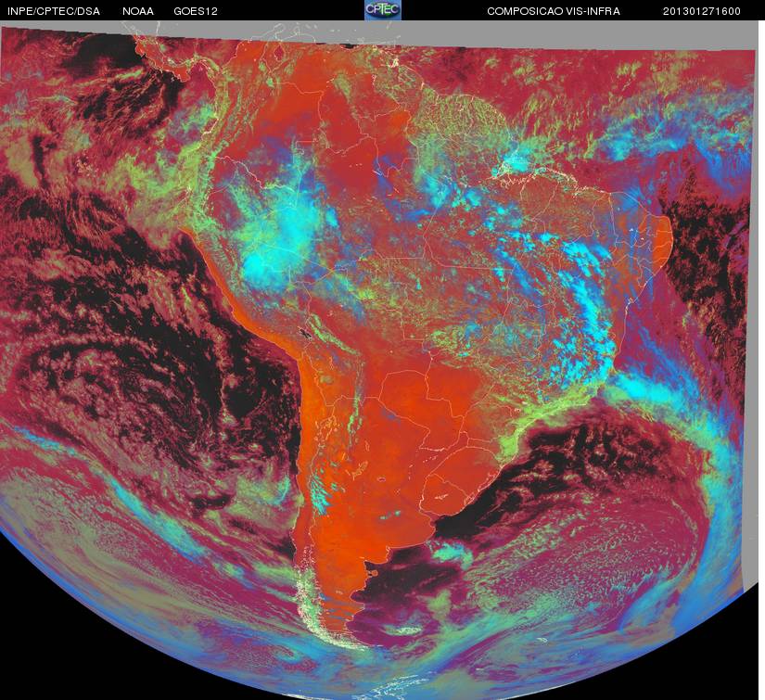
Task: Select the INPE/CPTEC/DSA header label
Action: coord(54,11)
